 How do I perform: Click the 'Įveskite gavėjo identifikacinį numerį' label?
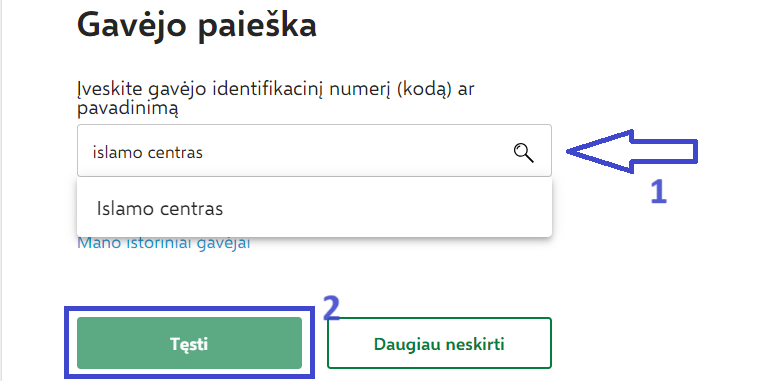pyautogui.click(x=234, y=91)
